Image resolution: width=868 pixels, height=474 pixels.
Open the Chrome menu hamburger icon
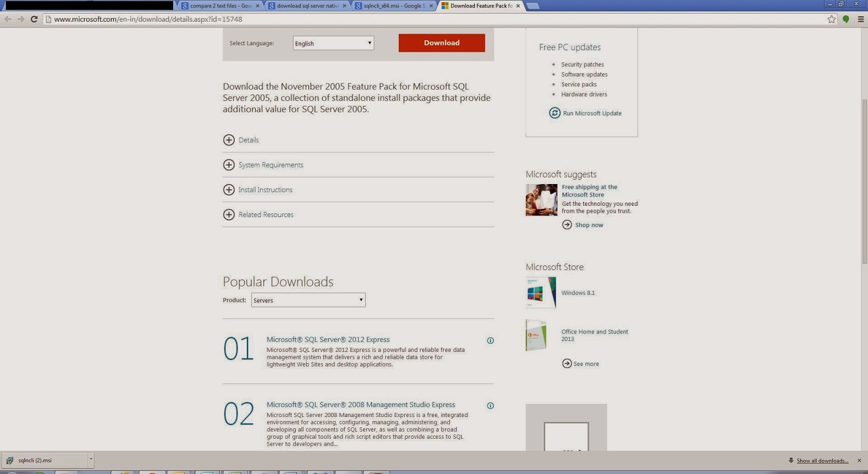tap(860, 19)
